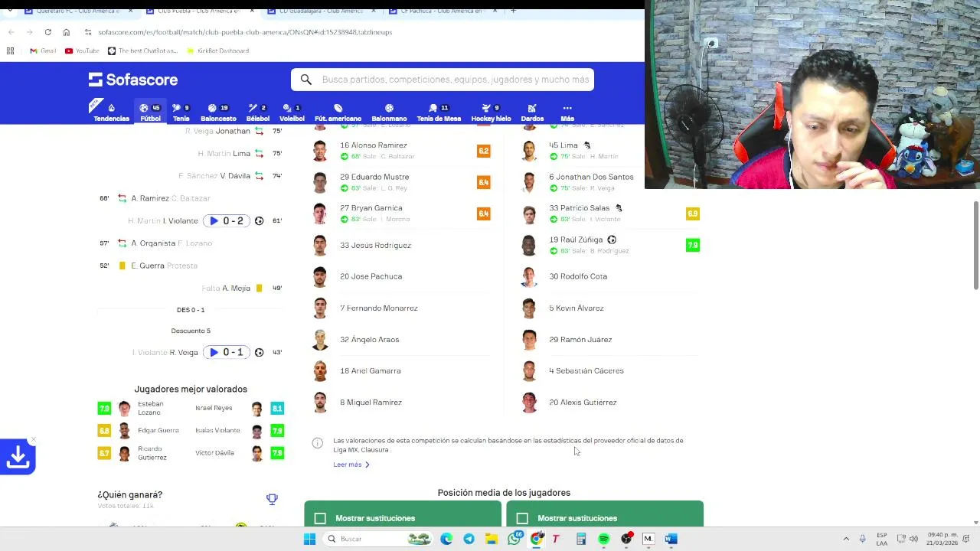The image size is (980, 551).
Task: Open player 16 Alonso Ramírez
Action: [x=373, y=145]
